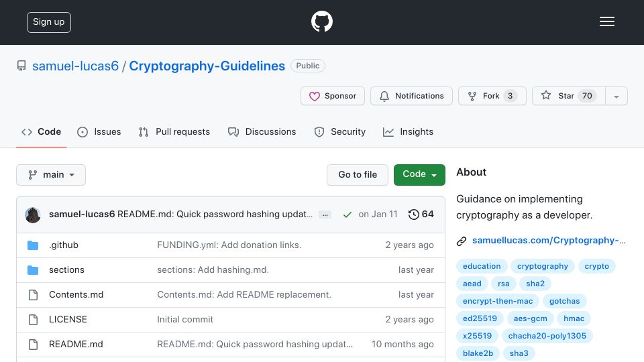
Task: Open the Security tab
Action: click(x=339, y=132)
